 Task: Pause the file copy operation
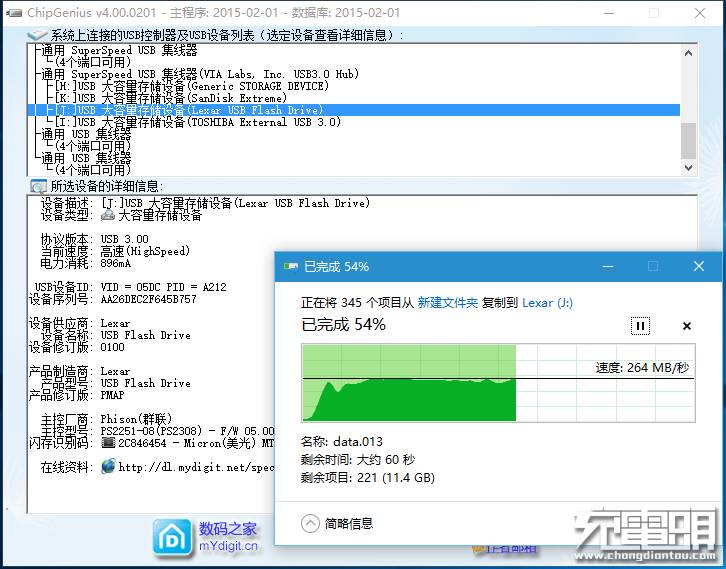[x=640, y=326]
